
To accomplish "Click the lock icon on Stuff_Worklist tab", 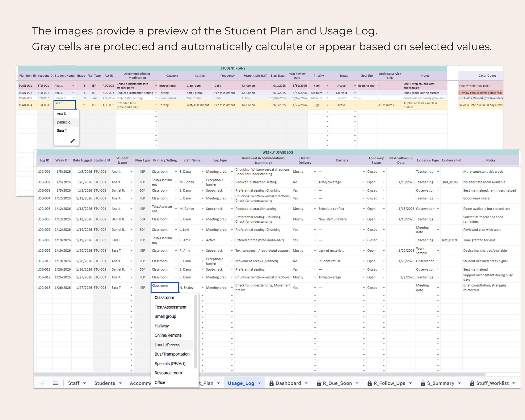I will 472,383.
